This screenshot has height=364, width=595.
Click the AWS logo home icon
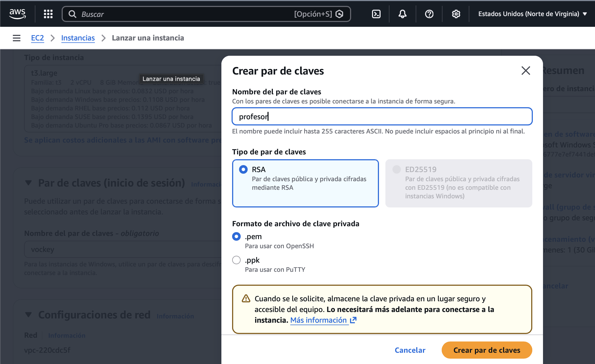point(17,14)
